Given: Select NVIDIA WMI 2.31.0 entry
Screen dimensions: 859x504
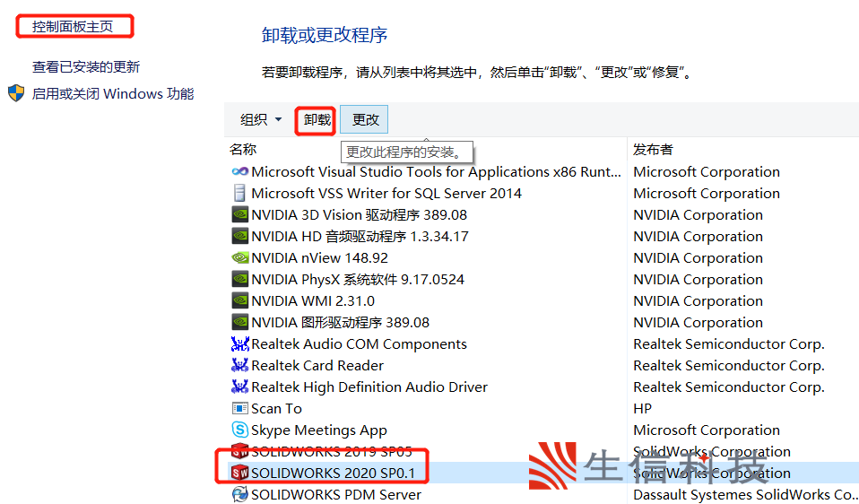Looking at the screenshot, I should [313, 300].
